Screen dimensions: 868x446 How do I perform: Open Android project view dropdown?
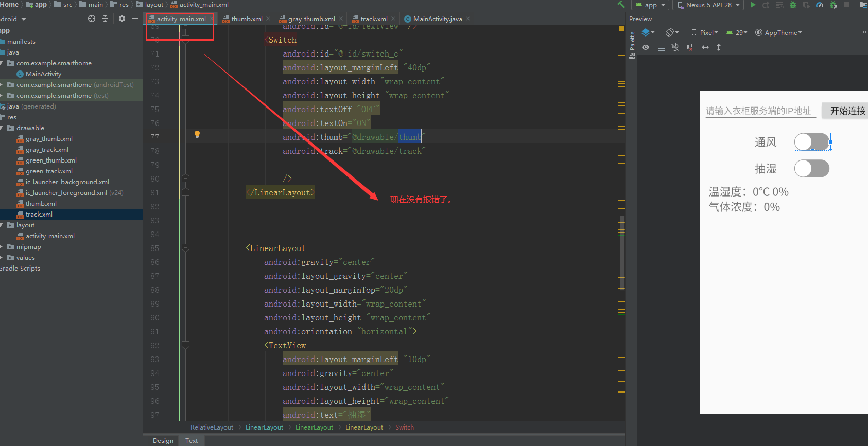coord(13,19)
